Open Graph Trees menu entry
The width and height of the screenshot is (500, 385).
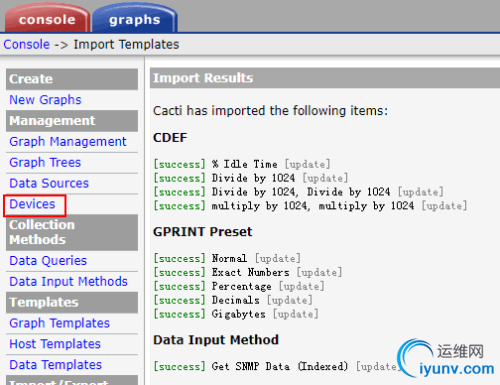(45, 162)
